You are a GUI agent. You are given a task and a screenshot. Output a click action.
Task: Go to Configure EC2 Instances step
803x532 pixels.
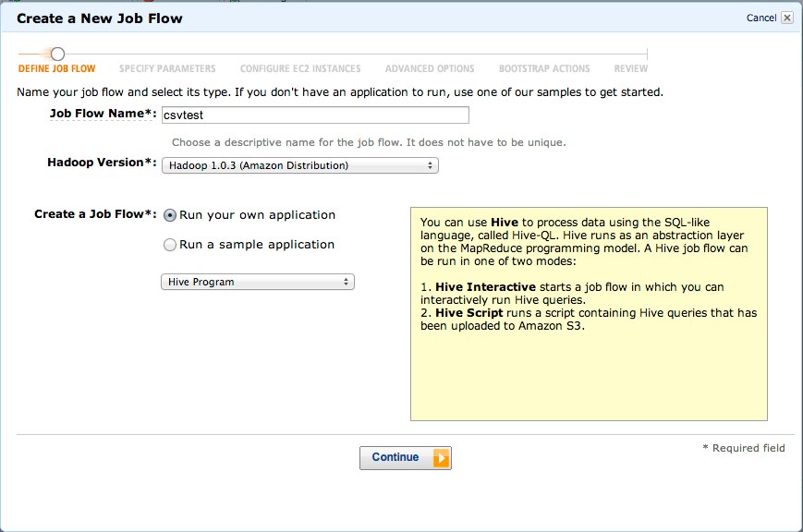click(x=300, y=69)
